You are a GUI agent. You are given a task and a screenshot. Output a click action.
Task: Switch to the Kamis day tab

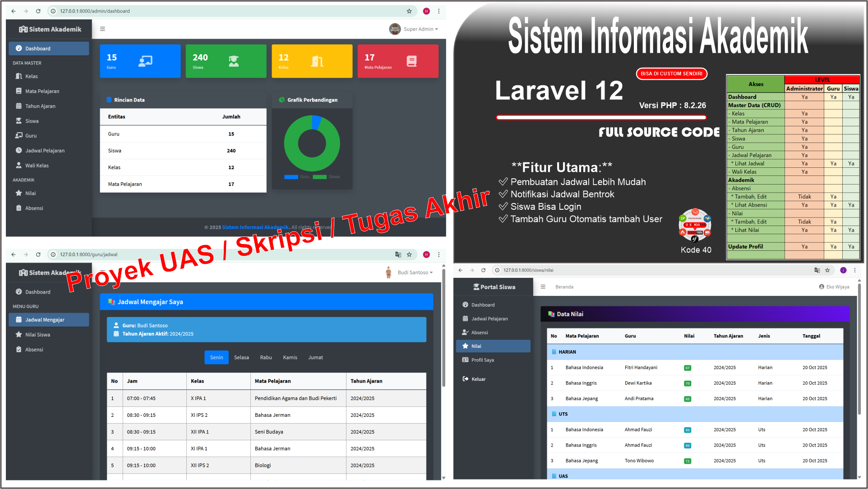point(290,357)
